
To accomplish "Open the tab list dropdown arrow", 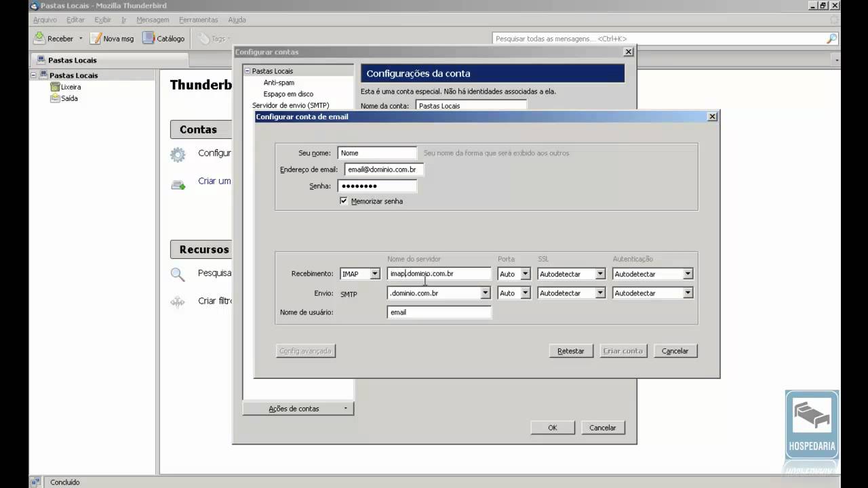I will coord(835,60).
